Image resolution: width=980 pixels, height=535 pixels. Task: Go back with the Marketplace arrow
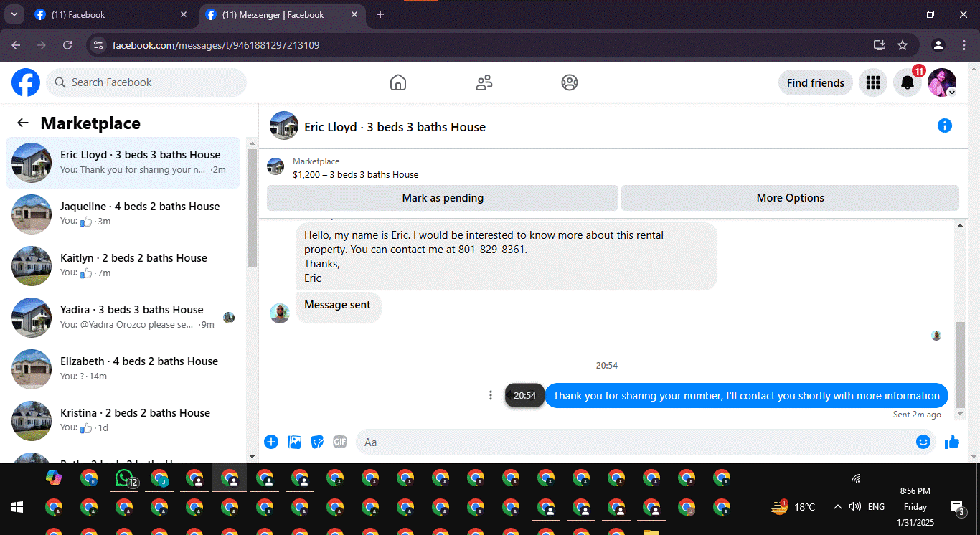point(23,123)
